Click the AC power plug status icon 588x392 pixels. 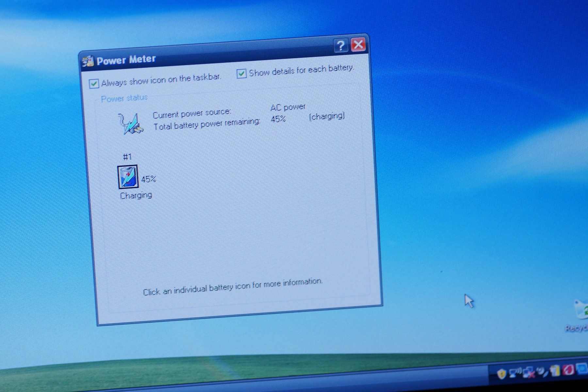[x=131, y=123]
